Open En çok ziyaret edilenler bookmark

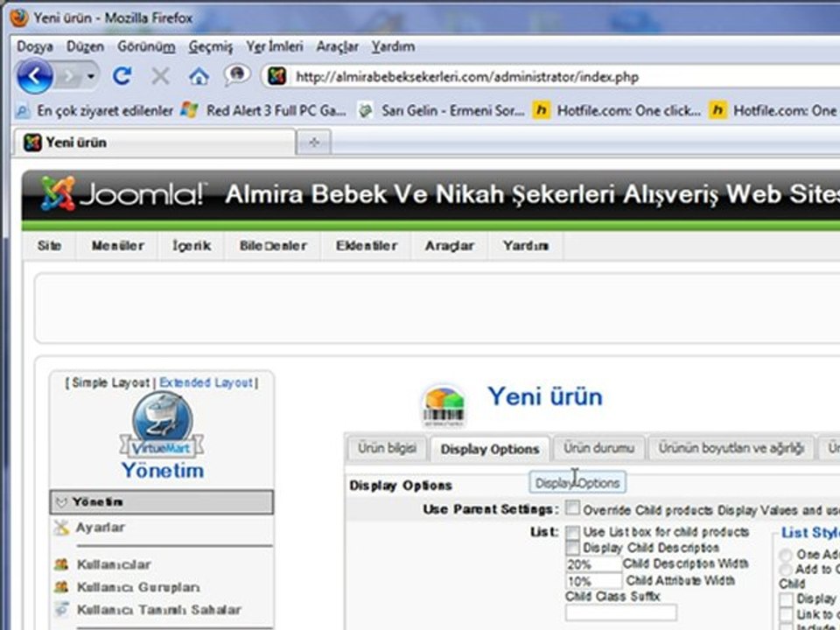coord(94,111)
